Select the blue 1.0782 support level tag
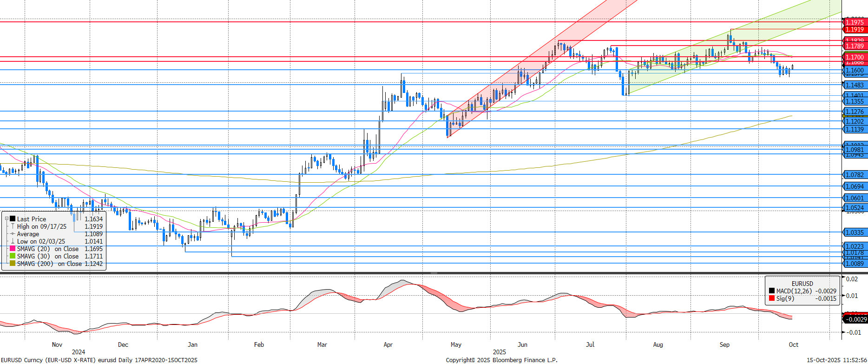 point(854,175)
